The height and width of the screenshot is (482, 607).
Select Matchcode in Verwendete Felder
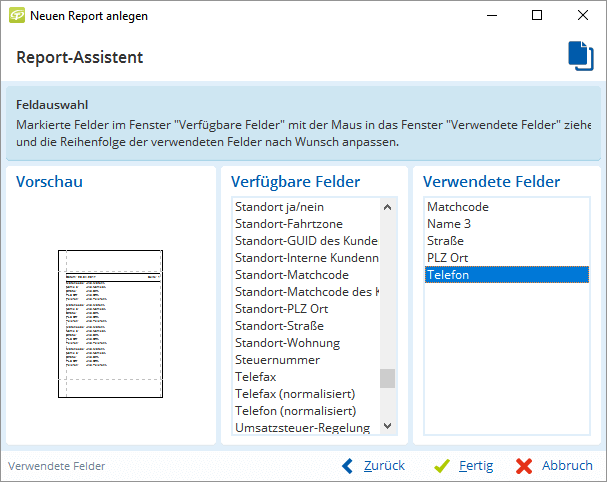(457, 207)
